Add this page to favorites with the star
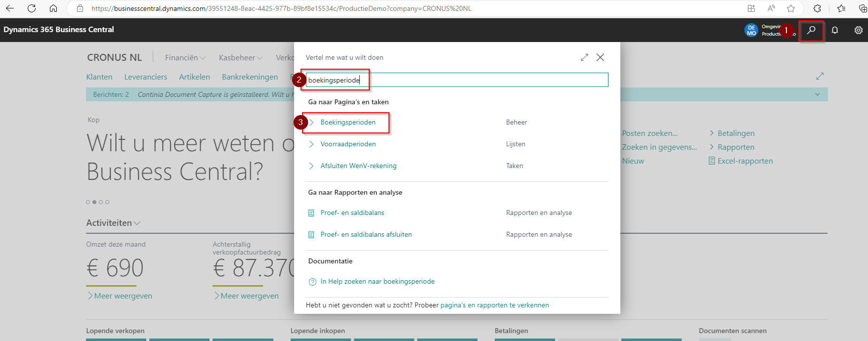 [791, 8]
